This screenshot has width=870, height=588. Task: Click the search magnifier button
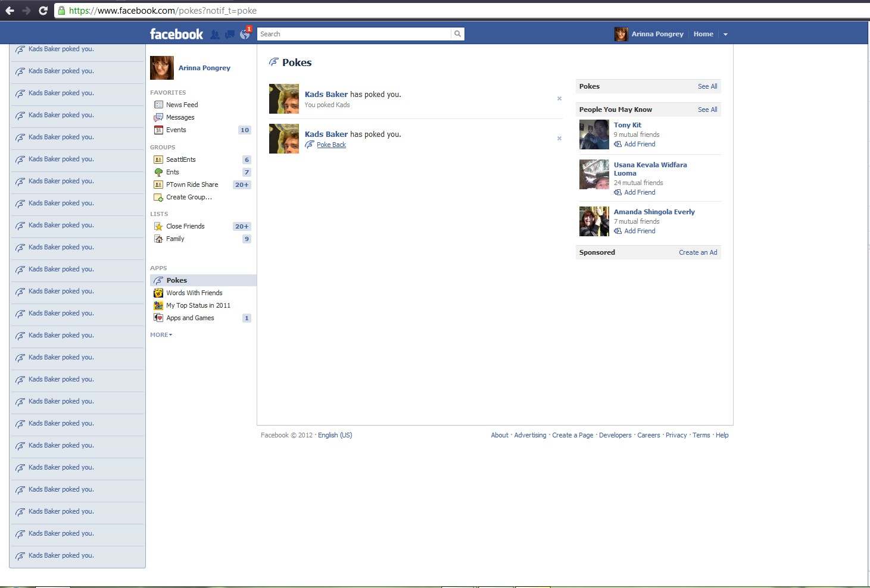(457, 34)
